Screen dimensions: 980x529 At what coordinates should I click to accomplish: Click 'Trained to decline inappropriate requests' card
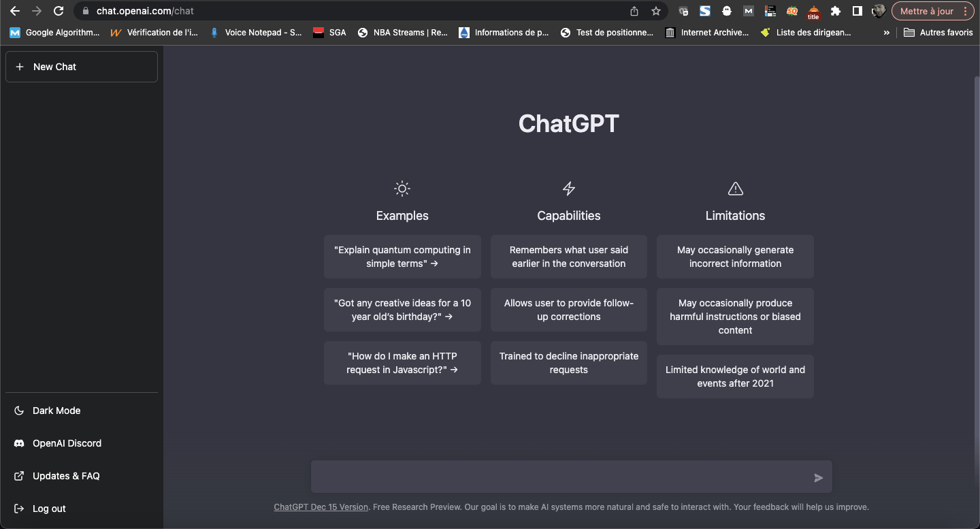pos(569,363)
